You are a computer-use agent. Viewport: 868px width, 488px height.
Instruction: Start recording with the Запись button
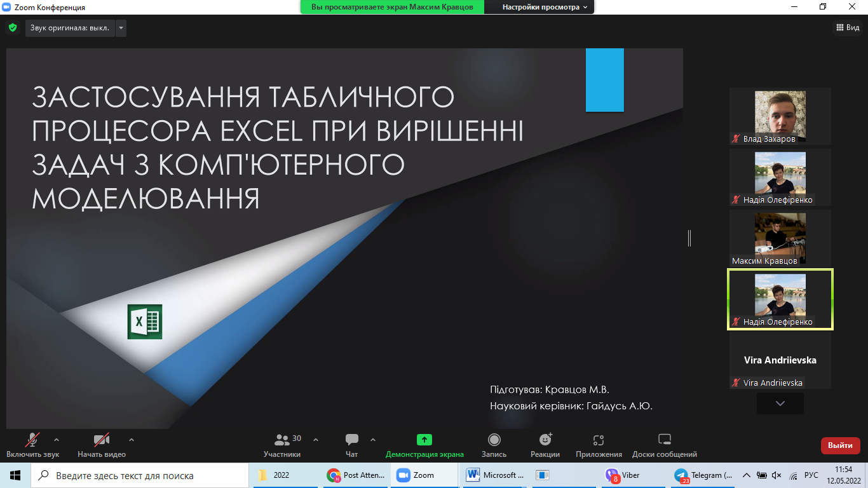point(494,445)
